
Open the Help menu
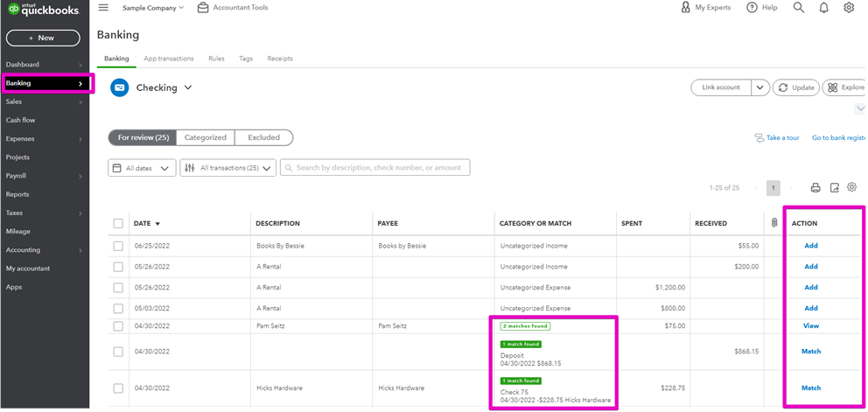(x=762, y=8)
